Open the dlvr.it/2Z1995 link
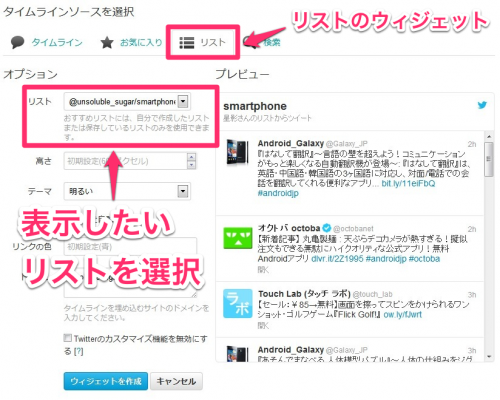Viewport: 500px width, 400px height. click(x=337, y=259)
